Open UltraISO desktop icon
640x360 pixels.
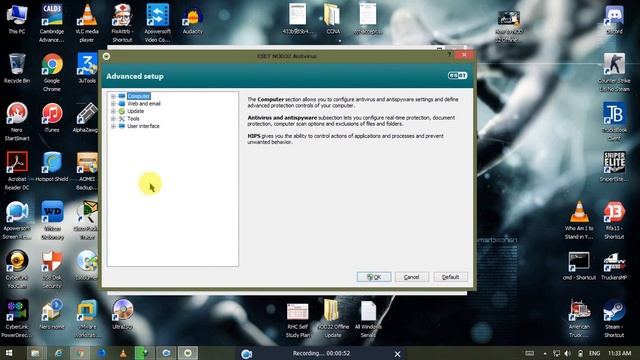tap(122, 315)
